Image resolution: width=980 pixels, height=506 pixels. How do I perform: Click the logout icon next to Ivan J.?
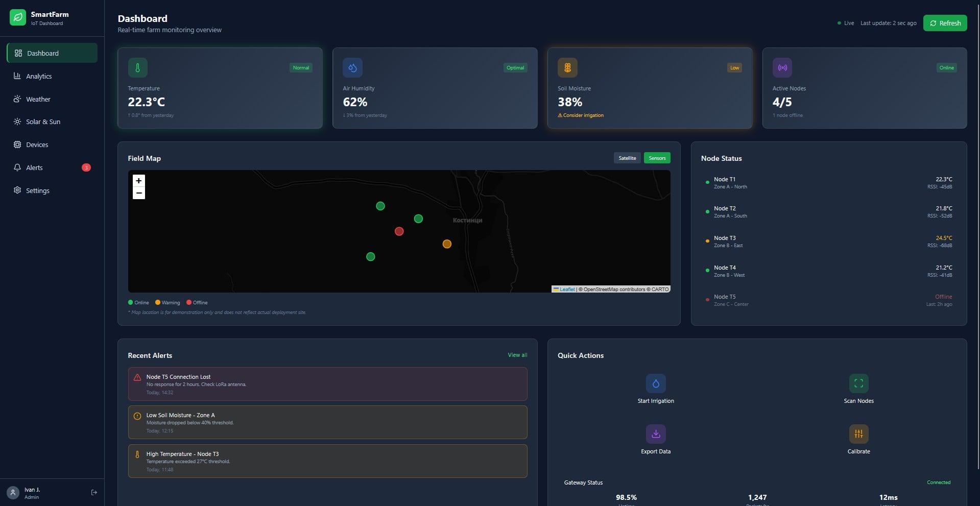[x=94, y=492]
